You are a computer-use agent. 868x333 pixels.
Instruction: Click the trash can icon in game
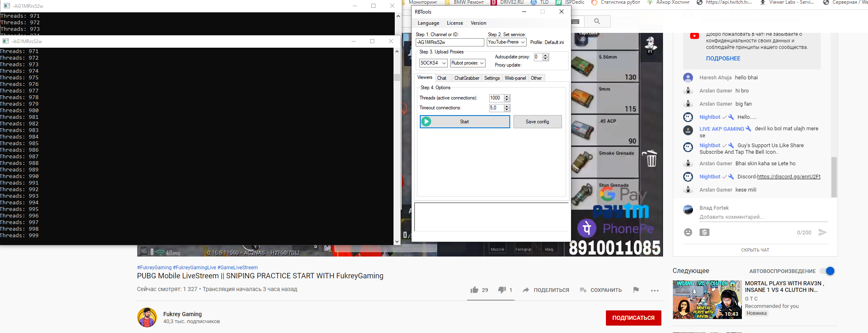[652, 159]
